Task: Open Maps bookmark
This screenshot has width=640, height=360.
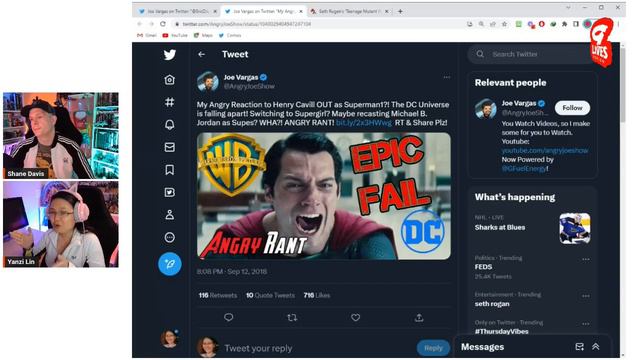Action: (203, 36)
